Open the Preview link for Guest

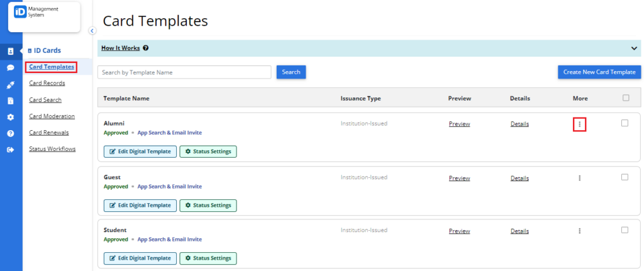click(x=459, y=178)
